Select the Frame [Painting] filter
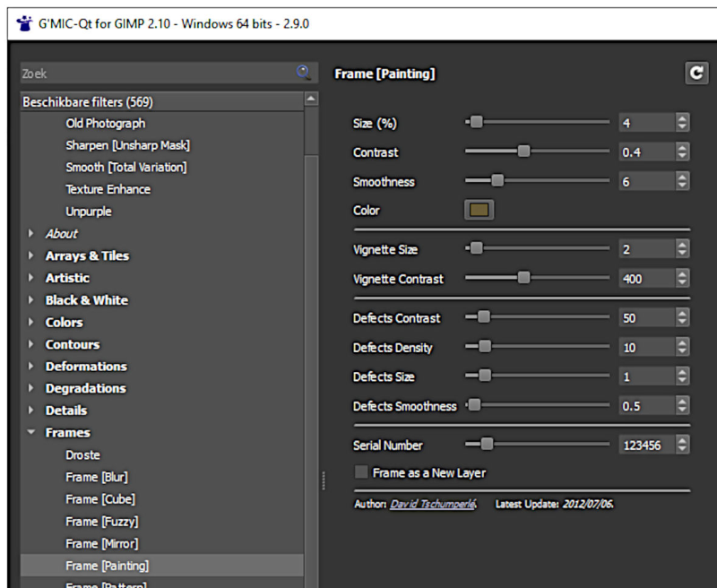Viewport: 717px width, 588px height. coord(162,566)
